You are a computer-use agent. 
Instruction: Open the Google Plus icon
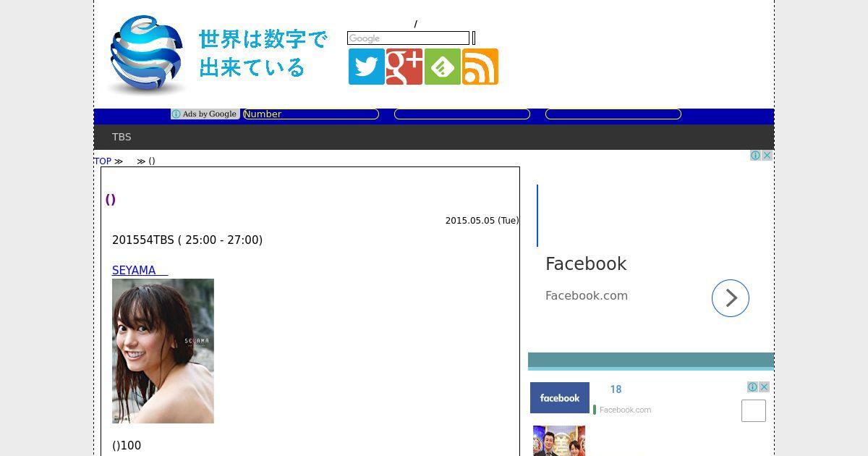[404, 67]
